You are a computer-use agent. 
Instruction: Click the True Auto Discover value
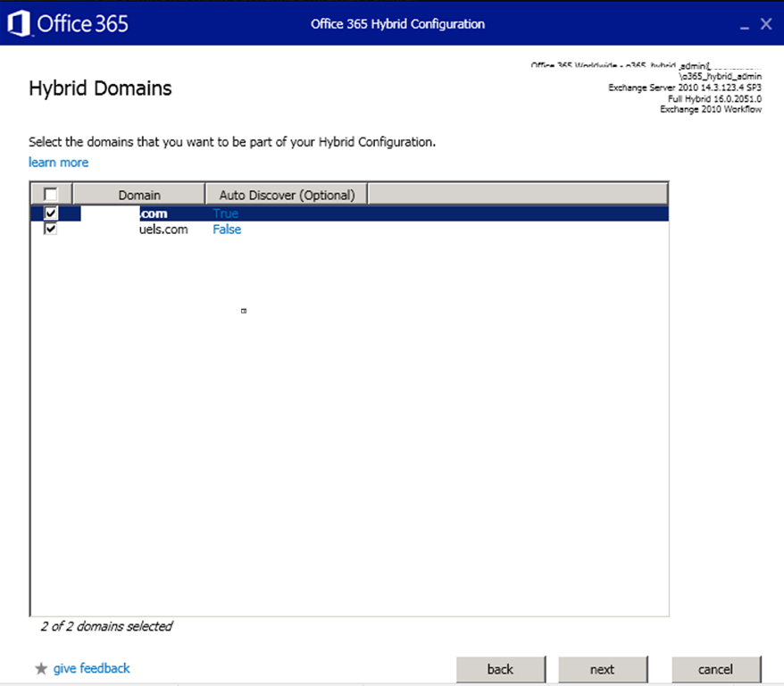click(x=226, y=213)
